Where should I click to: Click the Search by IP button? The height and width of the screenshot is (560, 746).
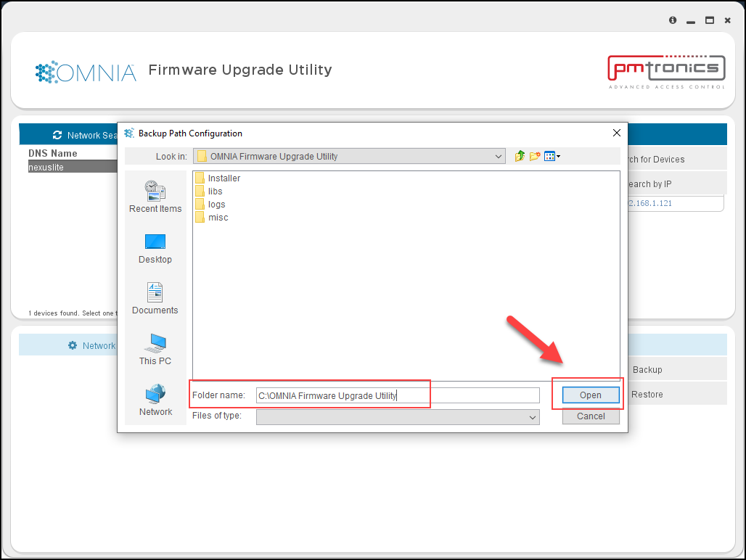[x=678, y=184]
